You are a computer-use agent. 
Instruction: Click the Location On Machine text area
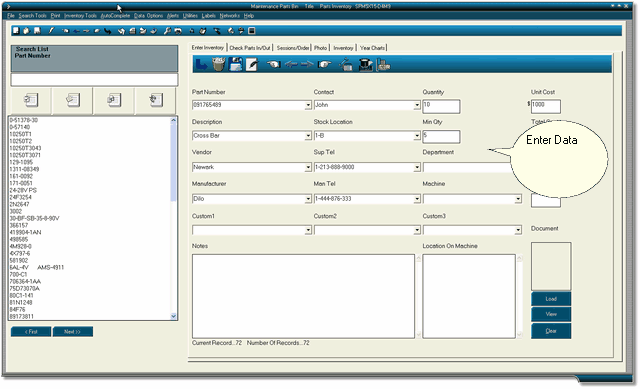(469, 296)
